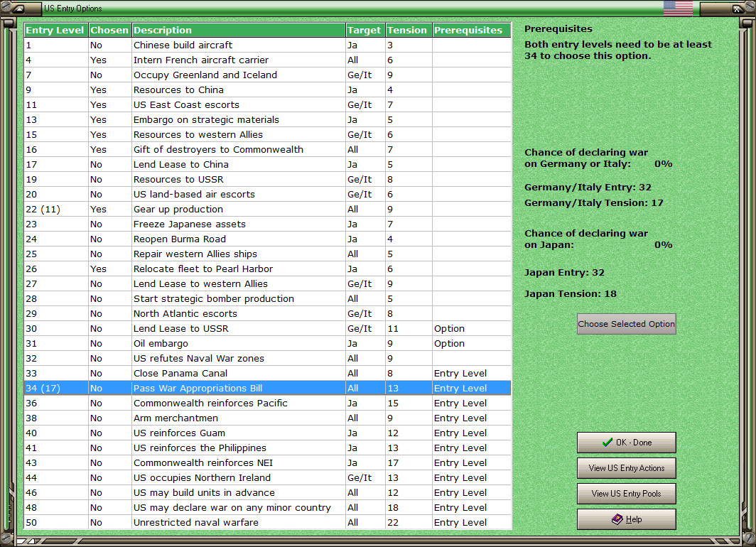This screenshot has width=756, height=547.
Task: Click Choose Selected Option button
Action: [626, 324]
